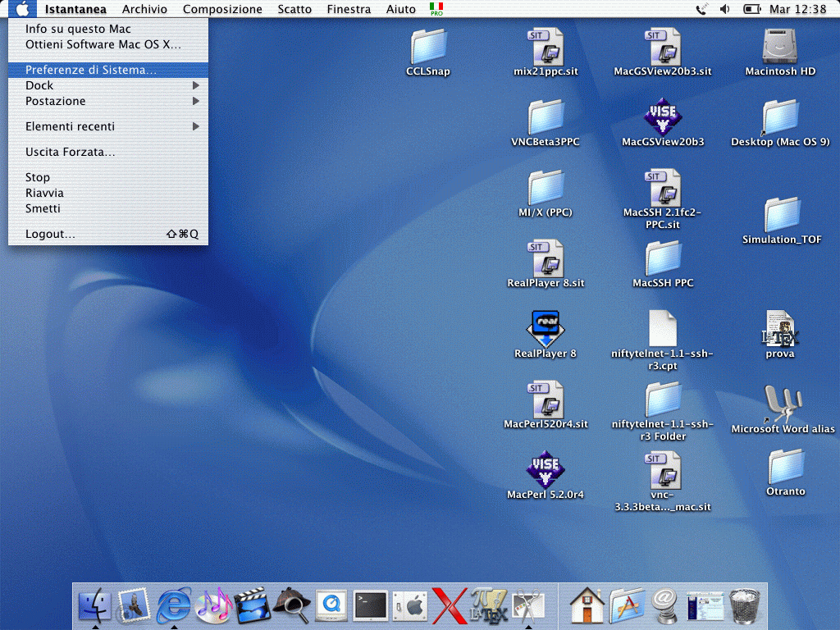Select the niftytelnet-1.1-ssh-r3.cpt file
840x630 pixels.
point(663,328)
